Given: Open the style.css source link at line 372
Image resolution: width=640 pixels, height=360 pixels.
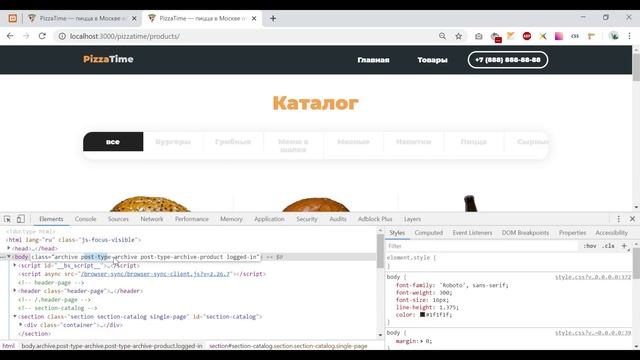Looking at the screenshot, I should click(x=593, y=277).
